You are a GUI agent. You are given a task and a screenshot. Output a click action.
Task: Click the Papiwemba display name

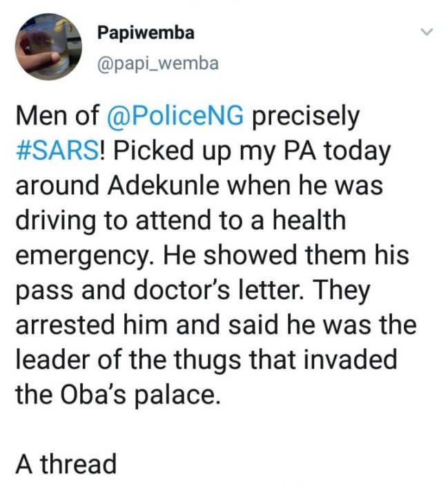(x=146, y=32)
